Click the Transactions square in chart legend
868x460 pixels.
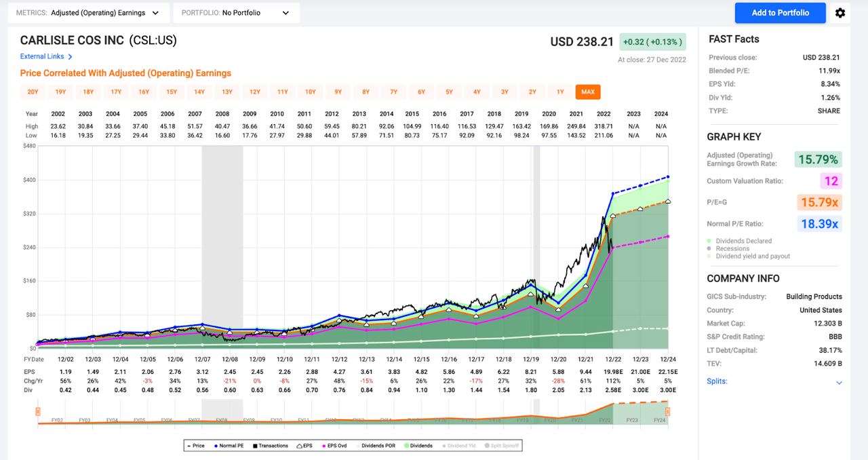point(255,446)
